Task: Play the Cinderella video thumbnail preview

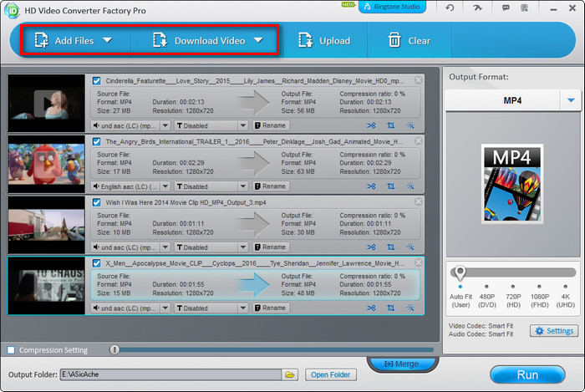Action: click(x=46, y=104)
